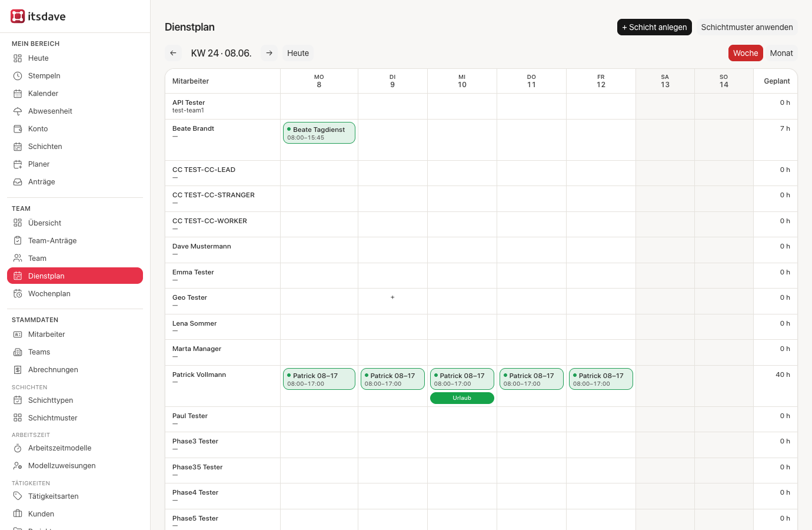The height and width of the screenshot is (530, 812).
Task: Click the Stempeln clock icon
Action: (x=18, y=76)
